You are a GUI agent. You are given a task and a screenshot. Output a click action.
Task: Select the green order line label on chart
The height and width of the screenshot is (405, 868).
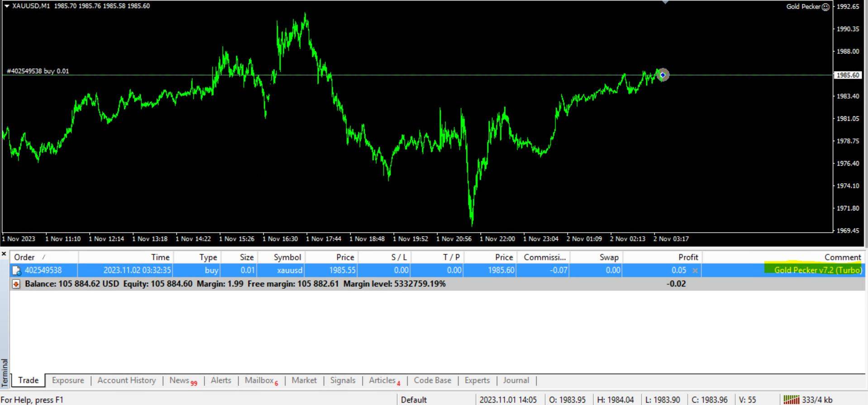click(38, 71)
